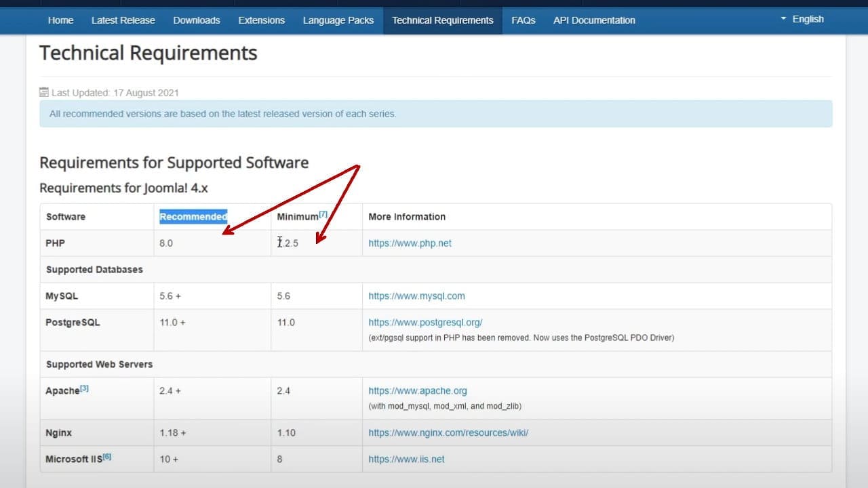Click PostgreSQL minimum value 11.0
The width and height of the screenshot is (868, 488).
[286, 322]
